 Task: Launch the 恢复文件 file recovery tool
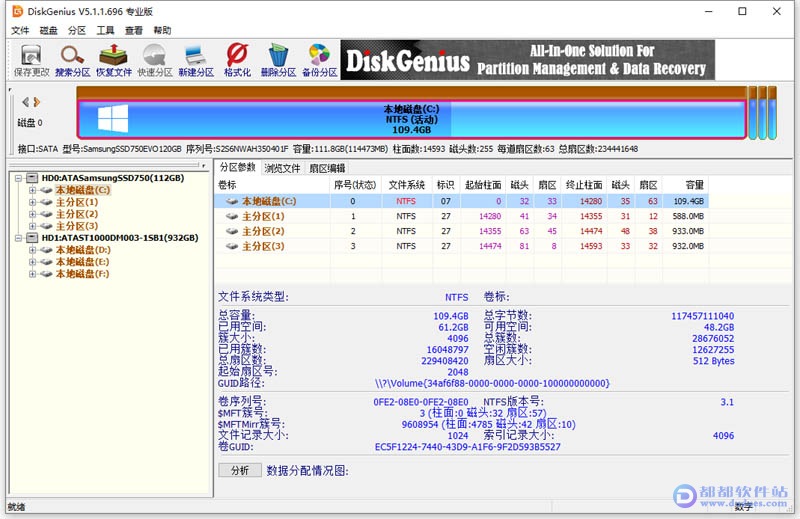coord(113,60)
